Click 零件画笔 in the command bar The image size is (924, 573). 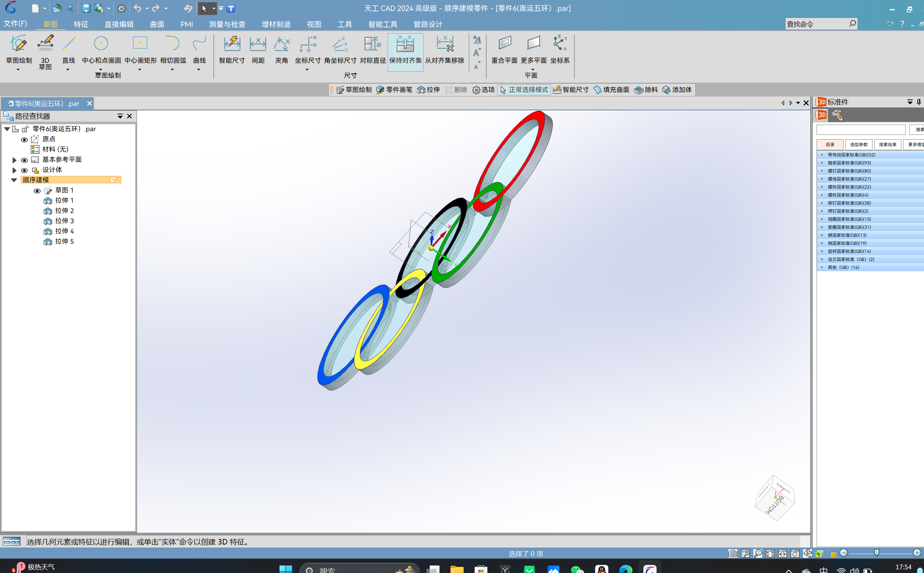(394, 90)
